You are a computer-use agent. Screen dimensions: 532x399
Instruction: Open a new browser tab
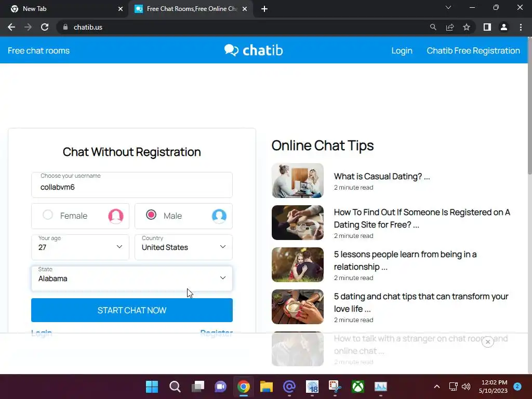tap(264, 9)
